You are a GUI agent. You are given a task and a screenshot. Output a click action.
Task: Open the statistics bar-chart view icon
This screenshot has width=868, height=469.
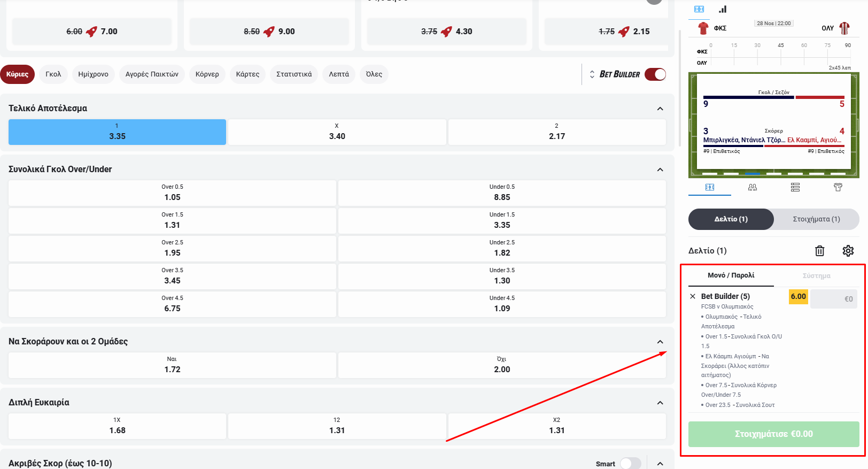pyautogui.click(x=723, y=9)
